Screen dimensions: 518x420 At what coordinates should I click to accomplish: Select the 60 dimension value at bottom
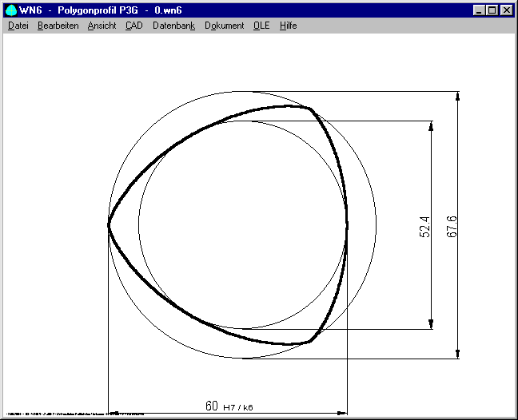(212, 406)
